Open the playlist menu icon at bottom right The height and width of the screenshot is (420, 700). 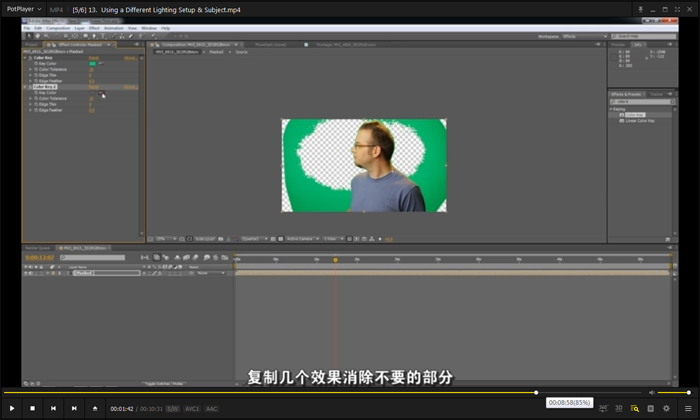pos(687,408)
